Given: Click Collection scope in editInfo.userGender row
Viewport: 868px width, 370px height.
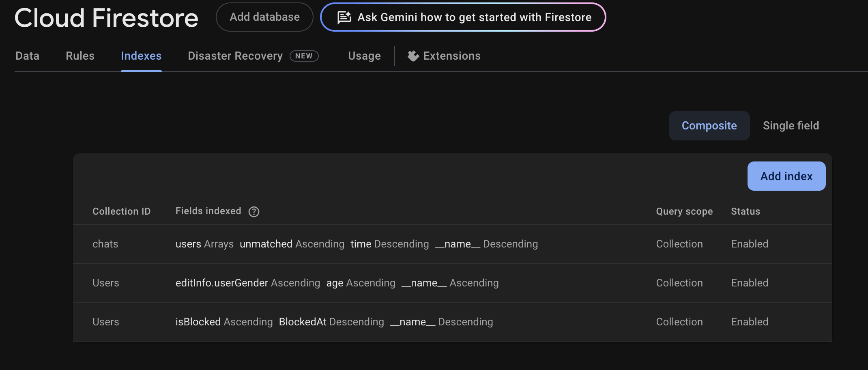Looking at the screenshot, I should pos(679,283).
